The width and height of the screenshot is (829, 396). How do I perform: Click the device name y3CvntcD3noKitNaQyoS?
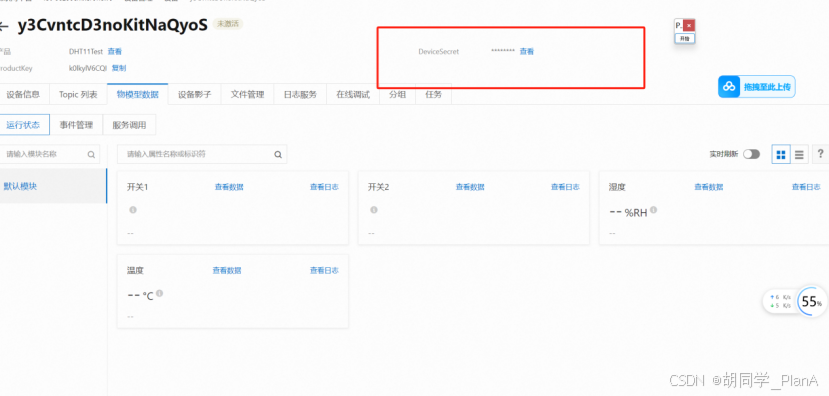pyautogui.click(x=113, y=25)
